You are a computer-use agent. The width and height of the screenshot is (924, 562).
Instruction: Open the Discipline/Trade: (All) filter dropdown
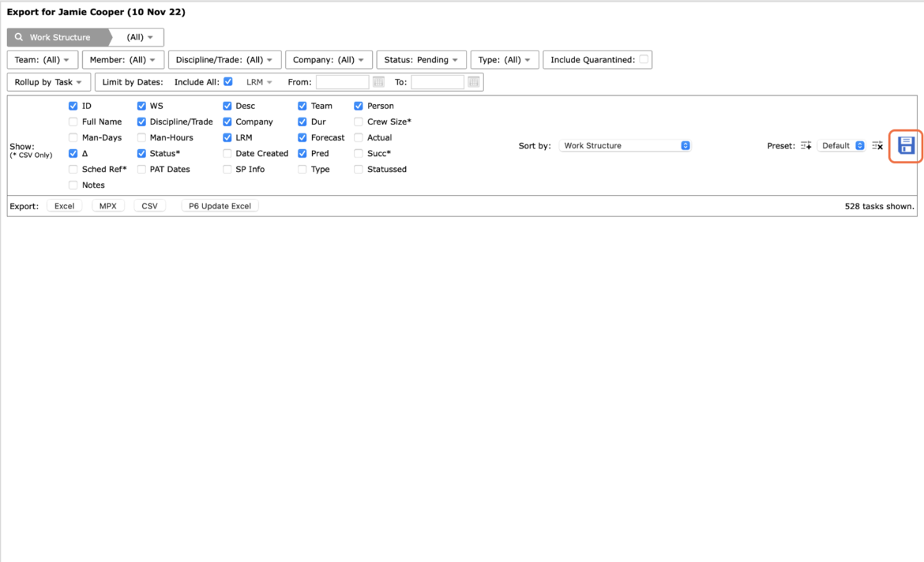point(224,59)
